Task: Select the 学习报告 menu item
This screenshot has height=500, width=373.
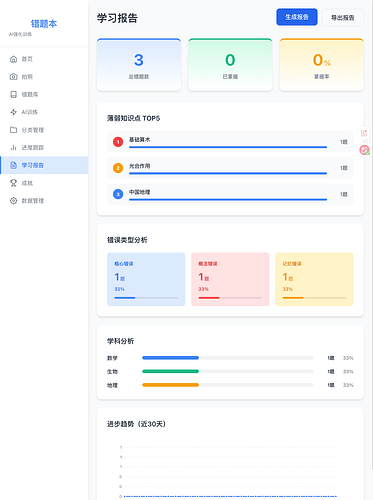Action: point(44,165)
